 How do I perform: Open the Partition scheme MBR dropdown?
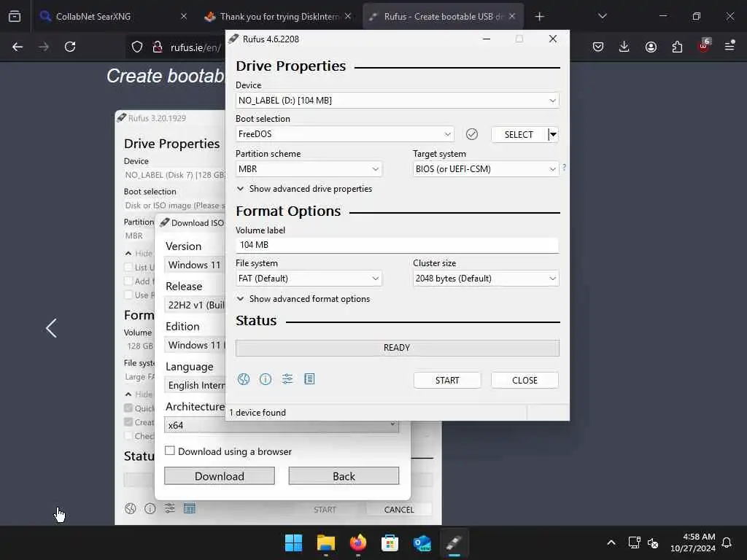click(309, 169)
